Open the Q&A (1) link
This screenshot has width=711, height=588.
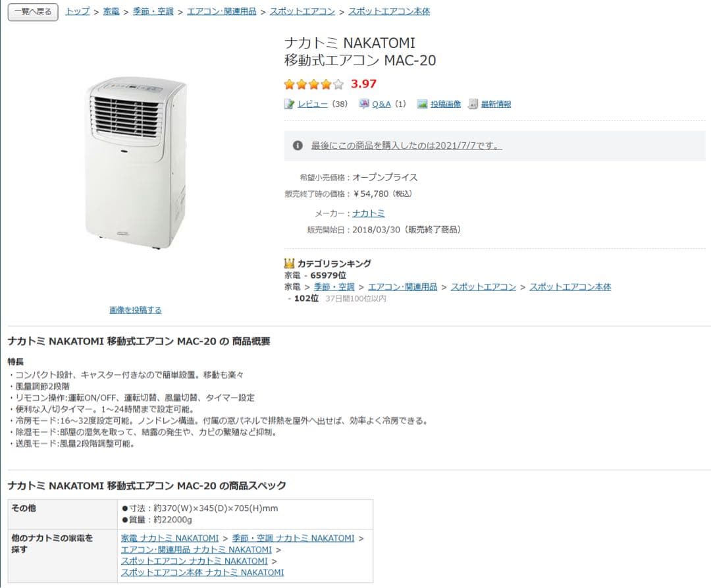[381, 103]
